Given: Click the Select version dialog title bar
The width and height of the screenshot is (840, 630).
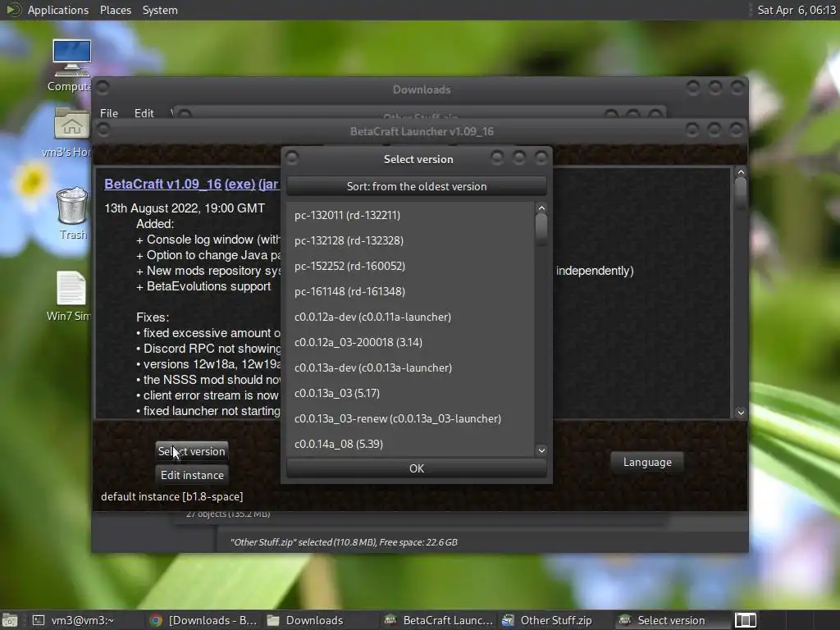Looking at the screenshot, I should pos(418,159).
